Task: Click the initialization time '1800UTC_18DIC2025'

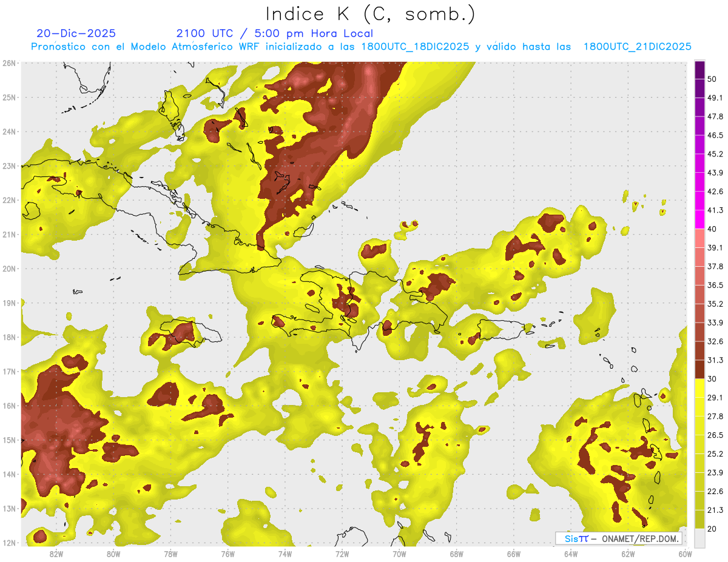Action: (415, 47)
